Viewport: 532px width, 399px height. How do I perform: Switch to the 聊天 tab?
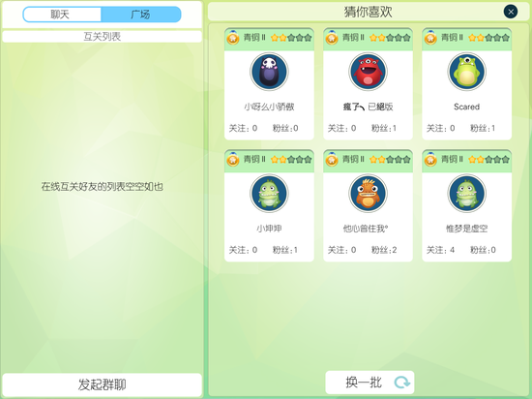tap(62, 15)
